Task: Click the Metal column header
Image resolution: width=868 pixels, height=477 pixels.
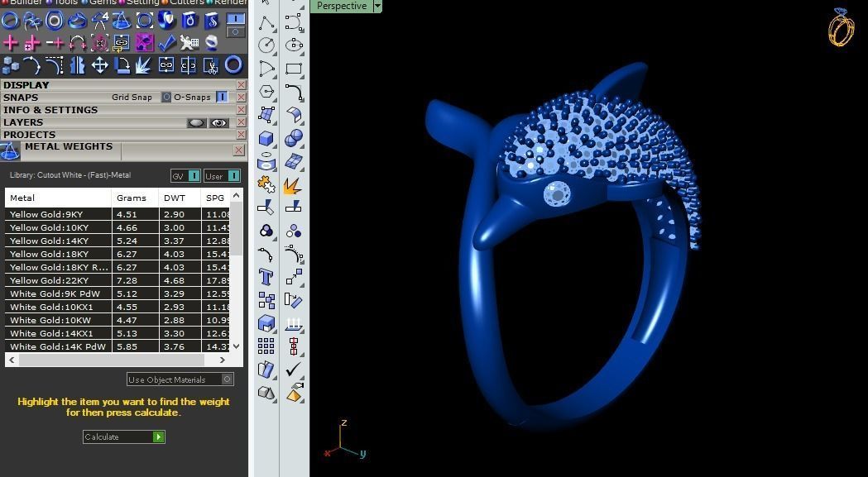Action: coord(58,198)
